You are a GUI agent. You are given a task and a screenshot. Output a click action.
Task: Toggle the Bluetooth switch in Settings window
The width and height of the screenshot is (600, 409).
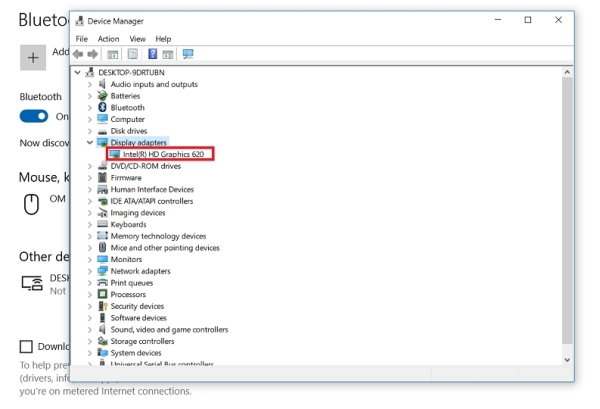click(x=34, y=116)
